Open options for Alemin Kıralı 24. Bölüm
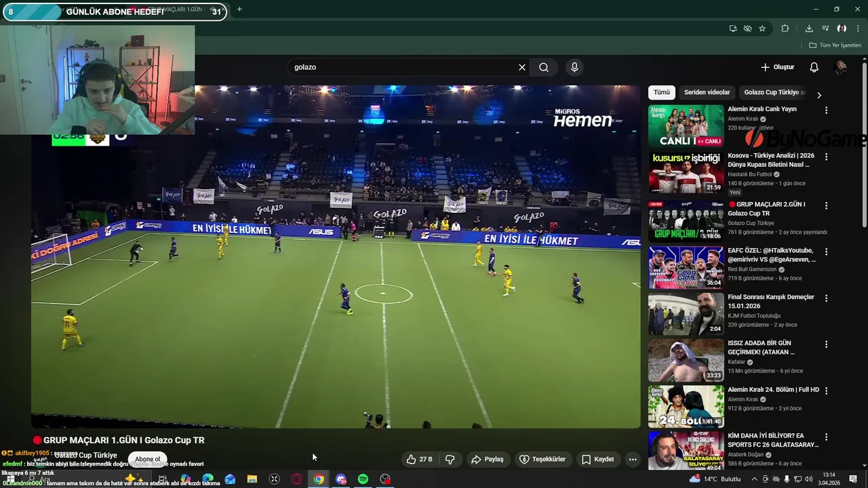 (x=826, y=391)
